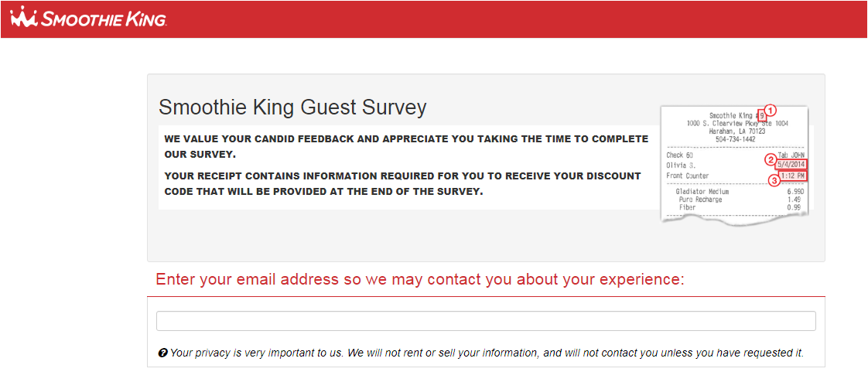The height and width of the screenshot is (389, 868).
Task: Click the circled number 2 marker on receipt
Action: (770, 160)
